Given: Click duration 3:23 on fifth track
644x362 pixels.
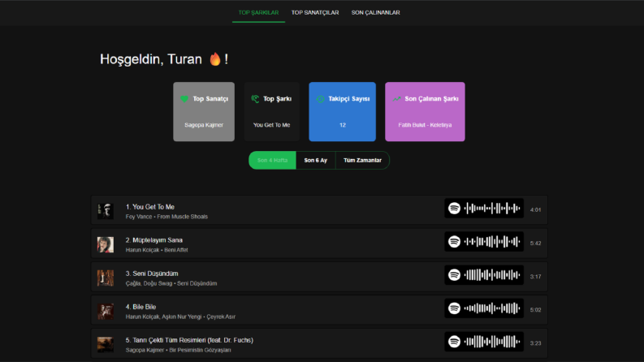Looking at the screenshot, I should (535, 343).
